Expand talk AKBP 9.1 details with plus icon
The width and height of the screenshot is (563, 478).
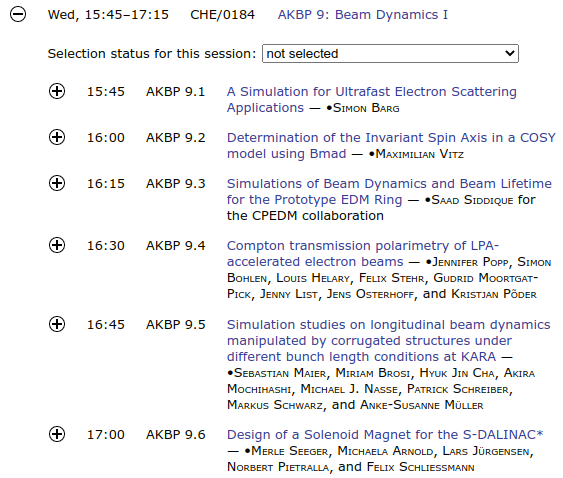pos(57,91)
